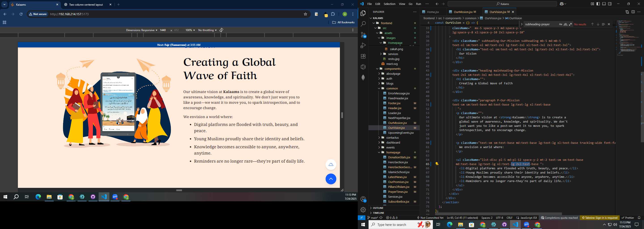This screenshot has height=229, width=644.
Task: Open the File menu
Action: coord(369,4)
